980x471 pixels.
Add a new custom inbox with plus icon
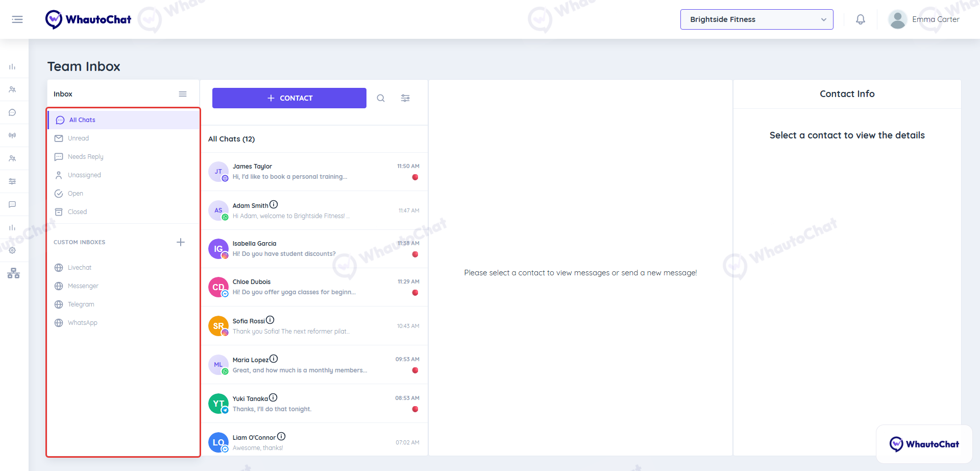[x=181, y=242]
